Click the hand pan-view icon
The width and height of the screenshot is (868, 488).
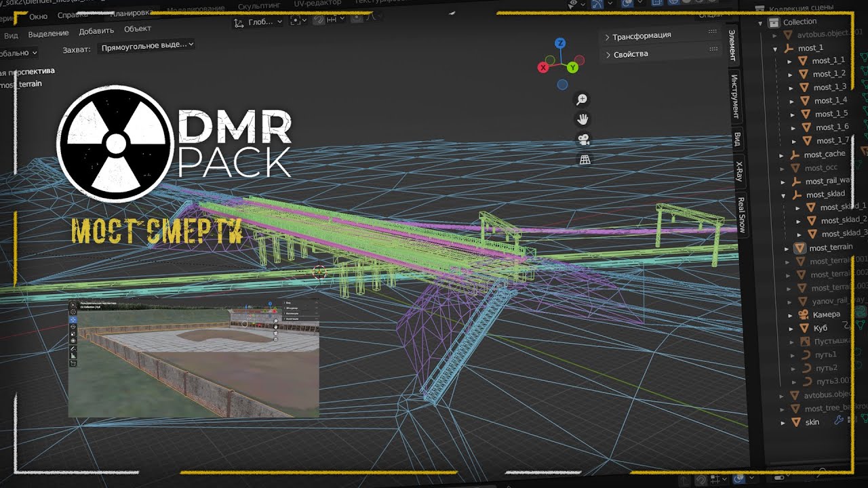tap(583, 119)
